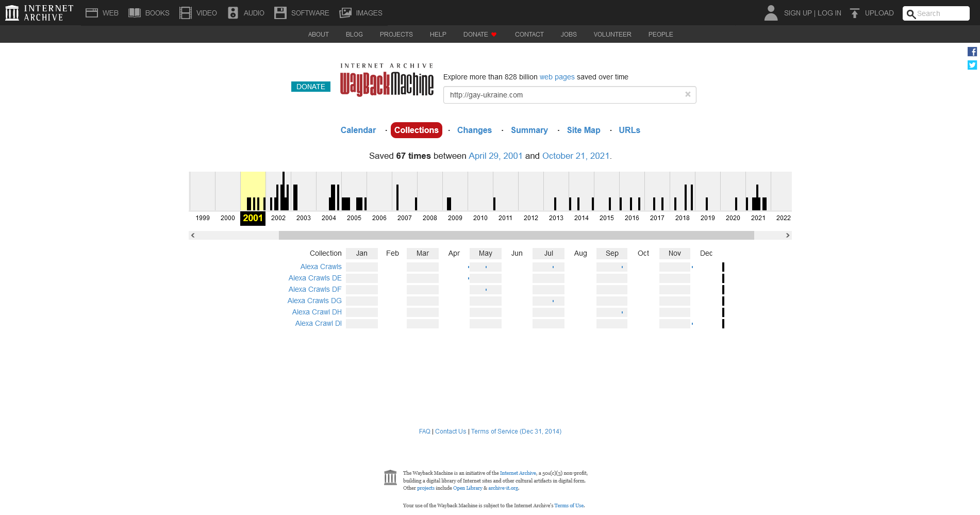Switch to the URLs tab
The height and width of the screenshot is (515, 980).
click(x=629, y=130)
